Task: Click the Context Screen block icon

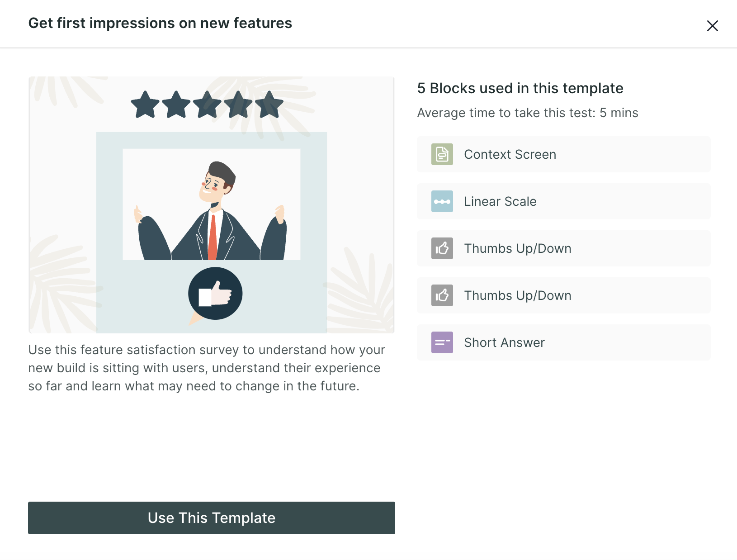Action: pos(442,154)
